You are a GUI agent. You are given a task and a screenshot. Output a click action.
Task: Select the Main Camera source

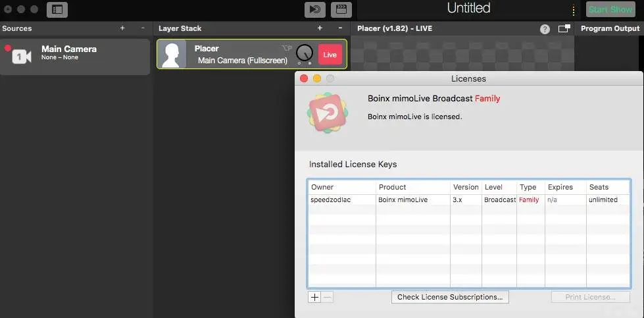point(75,57)
